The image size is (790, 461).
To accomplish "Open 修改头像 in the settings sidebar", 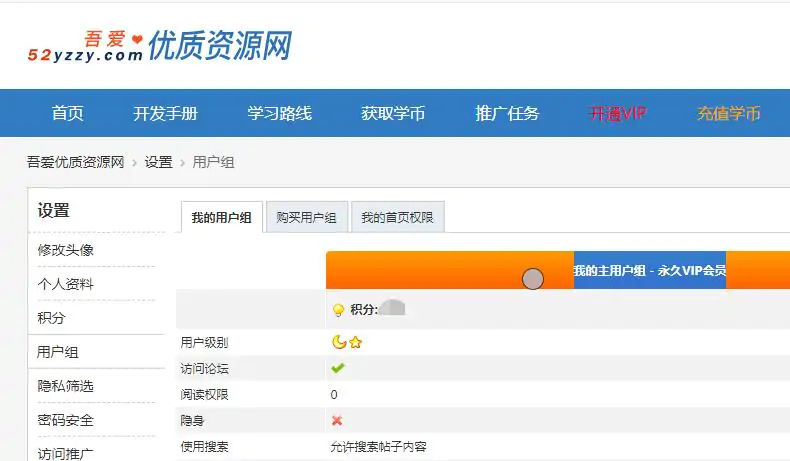I will pyautogui.click(x=65, y=250).
